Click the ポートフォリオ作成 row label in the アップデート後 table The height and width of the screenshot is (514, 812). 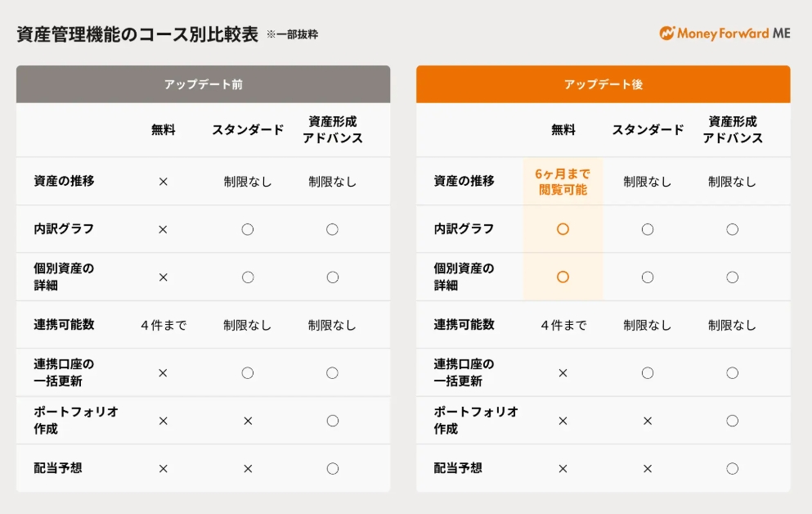(475, 420)
